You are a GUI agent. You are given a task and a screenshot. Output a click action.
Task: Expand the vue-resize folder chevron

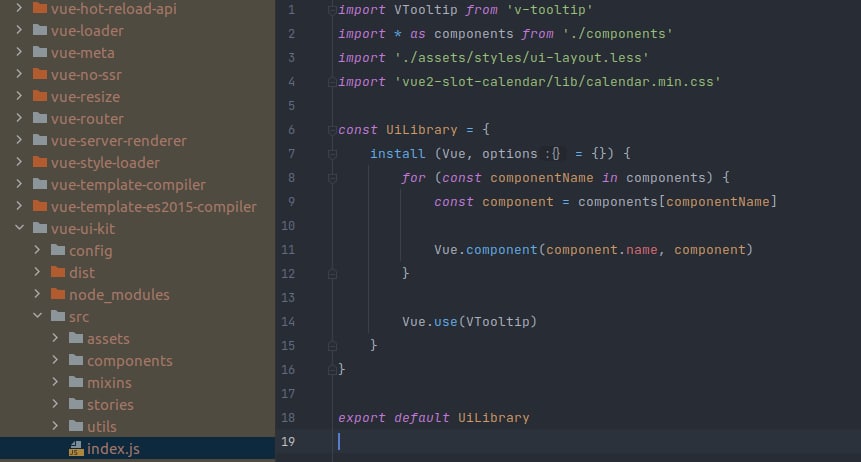pos(19,96)
